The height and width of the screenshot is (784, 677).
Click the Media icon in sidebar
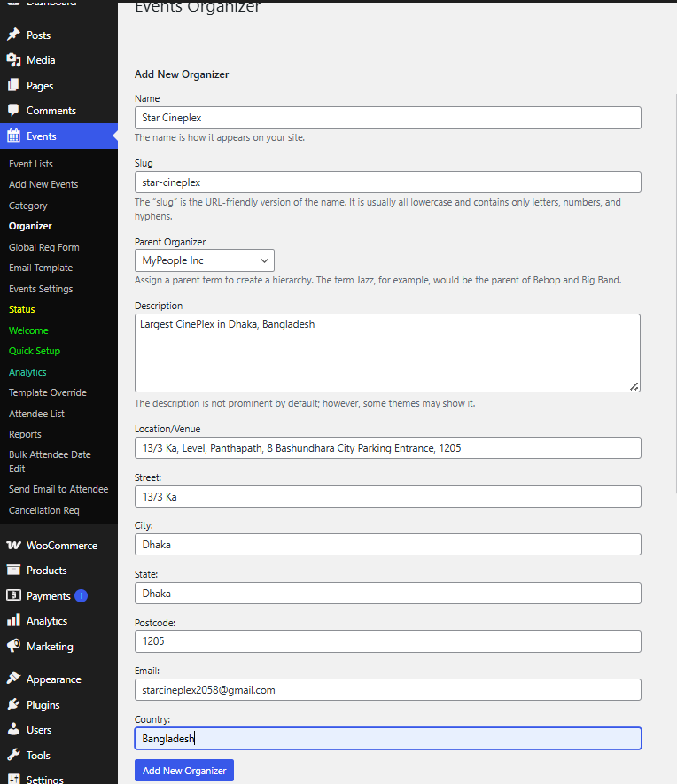tap(13, 60)
